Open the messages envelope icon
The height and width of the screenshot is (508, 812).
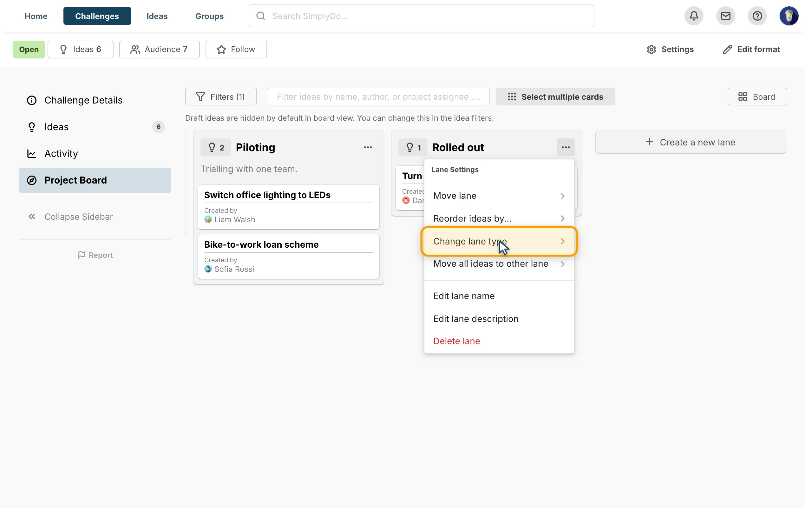725,16
